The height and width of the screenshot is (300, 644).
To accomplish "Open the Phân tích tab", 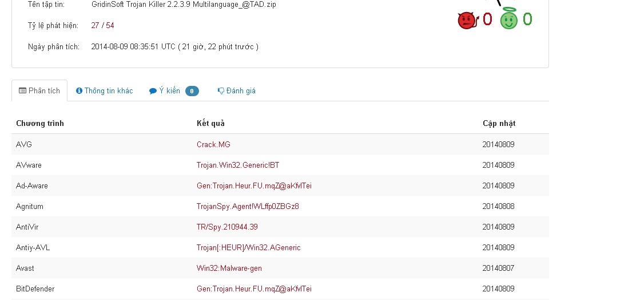I will coord(39,91).
